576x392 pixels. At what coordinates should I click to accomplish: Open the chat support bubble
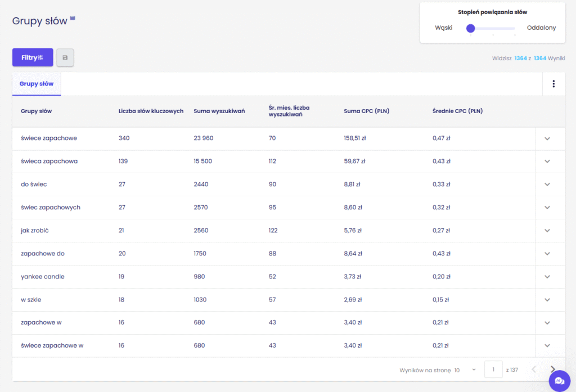(560, 381)
